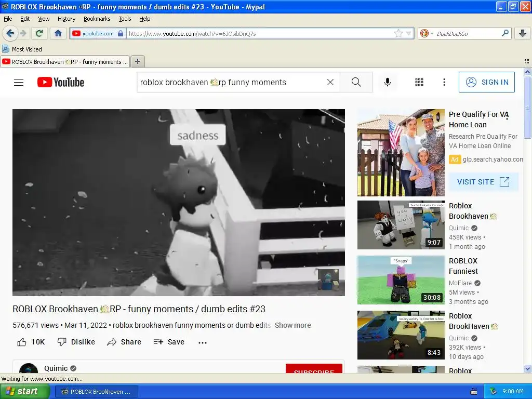Click the YouTube logo
Viewport: 532px width, 399px height.
pos(61,83)
